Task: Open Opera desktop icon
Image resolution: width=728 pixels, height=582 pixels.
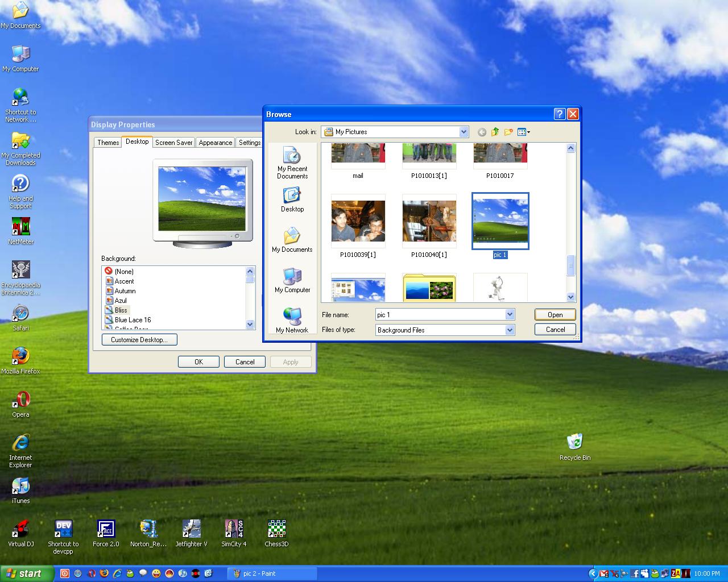Action: point(20,404)
